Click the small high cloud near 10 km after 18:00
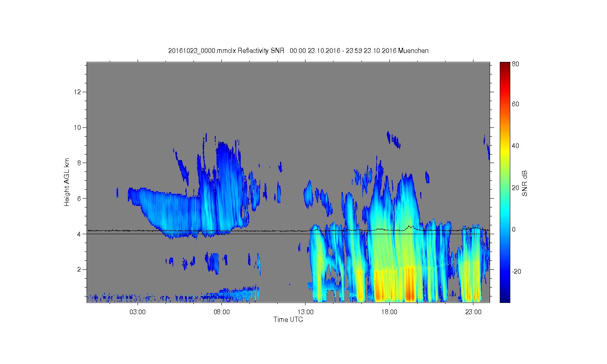This screenshot has height=364, width=607. click(393, 140)
